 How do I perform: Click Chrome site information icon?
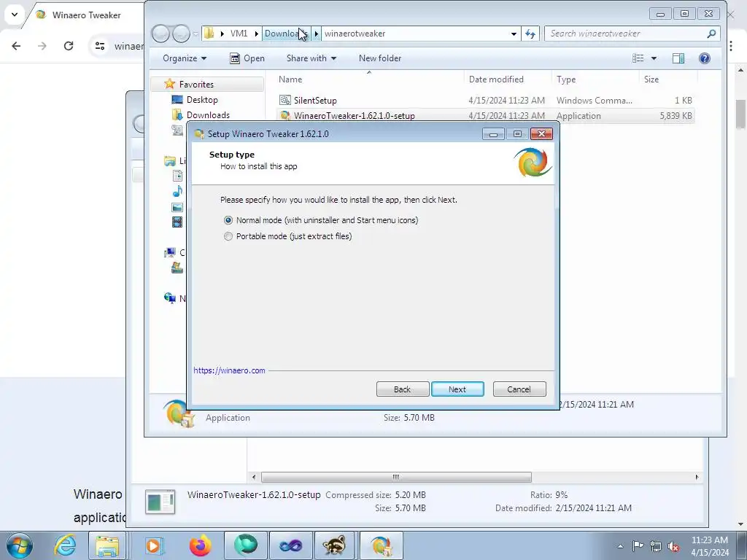[x=100, y=46]
